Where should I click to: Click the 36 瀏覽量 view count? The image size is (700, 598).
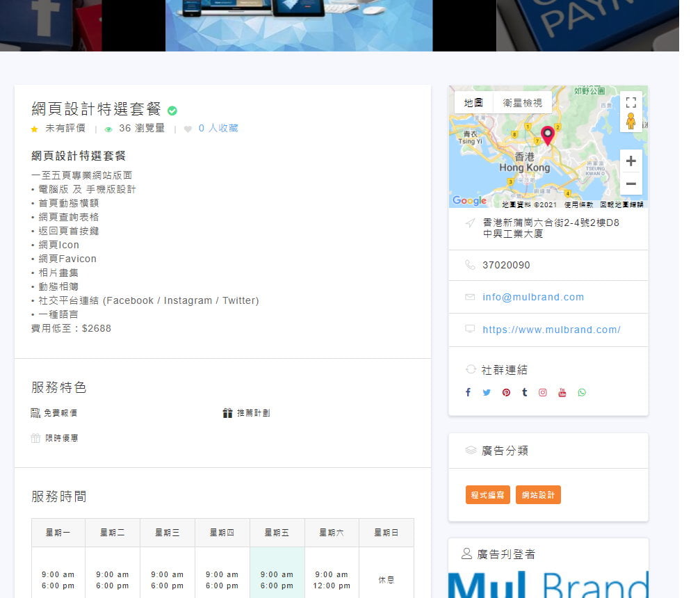pos(142,129)
